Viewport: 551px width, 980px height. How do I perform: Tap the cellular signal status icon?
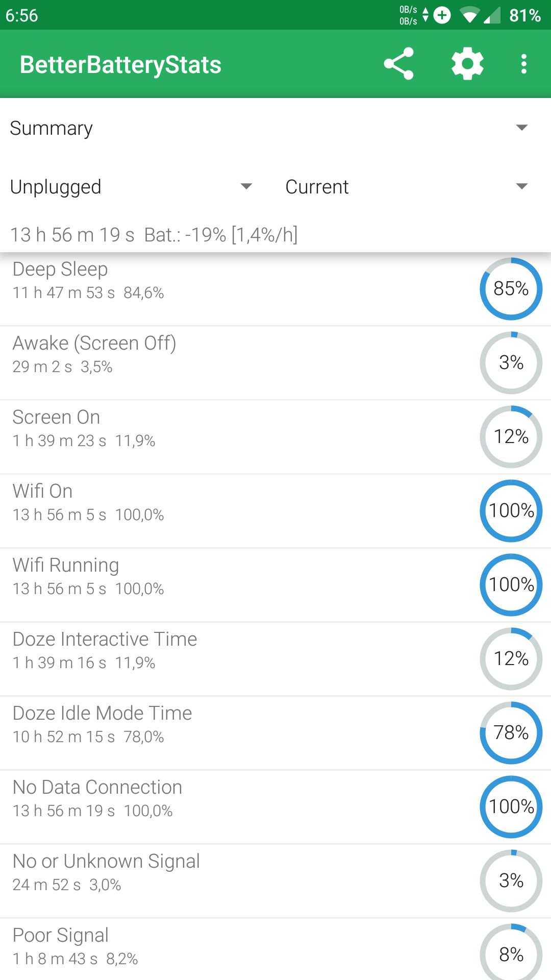(x=492, y=16)
